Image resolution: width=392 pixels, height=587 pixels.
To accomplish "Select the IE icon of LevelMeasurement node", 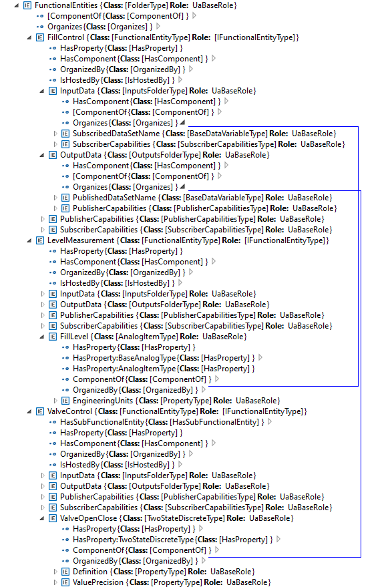I will click(x=40, y=240).
